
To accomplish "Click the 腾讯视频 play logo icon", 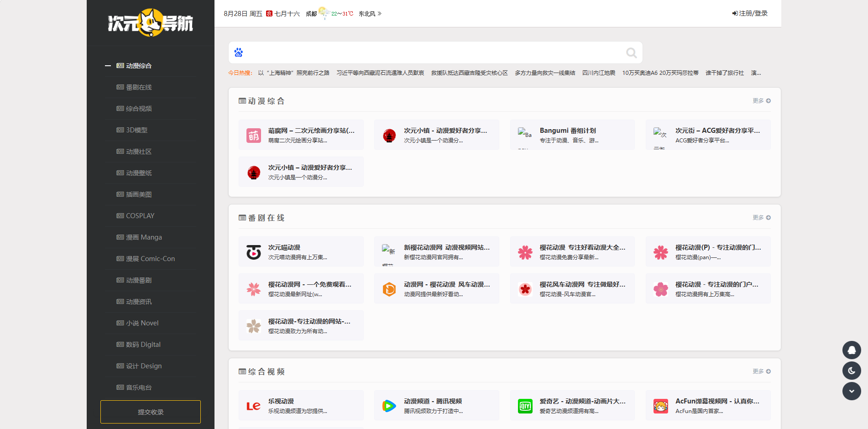I will click(389, 406).
